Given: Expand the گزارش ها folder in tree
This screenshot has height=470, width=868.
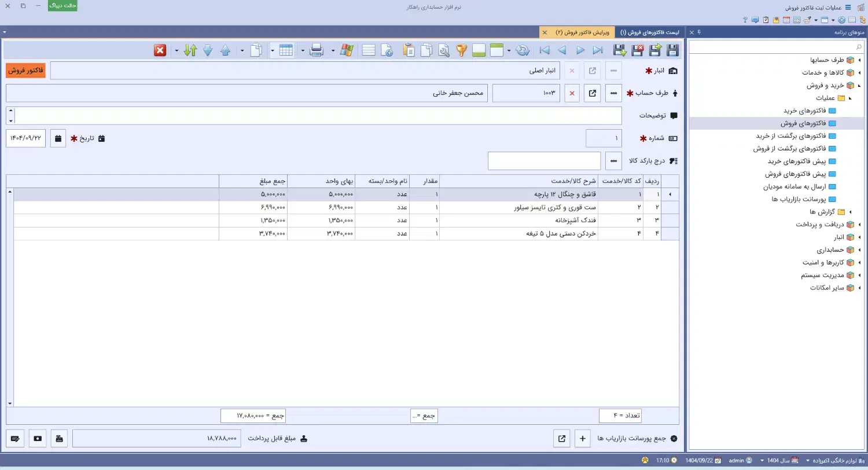Looking at the screenshot, I should pyautogui.click(x=851, y=212).
